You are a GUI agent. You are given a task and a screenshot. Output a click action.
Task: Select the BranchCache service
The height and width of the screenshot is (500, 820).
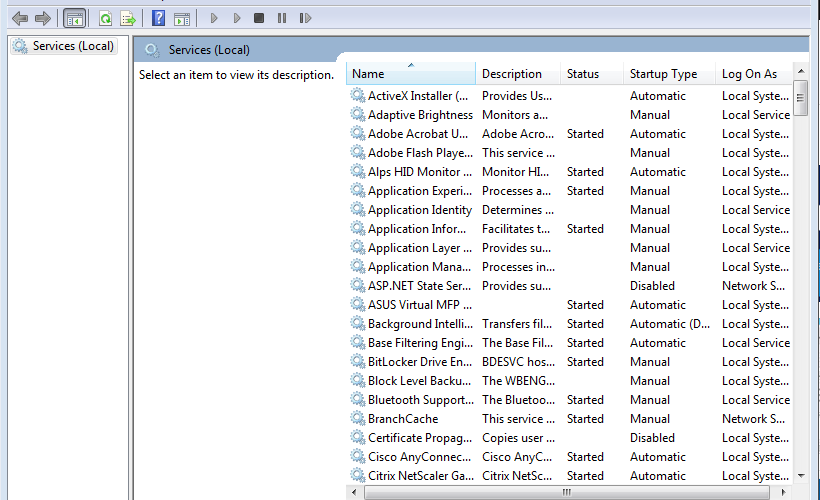403,419
